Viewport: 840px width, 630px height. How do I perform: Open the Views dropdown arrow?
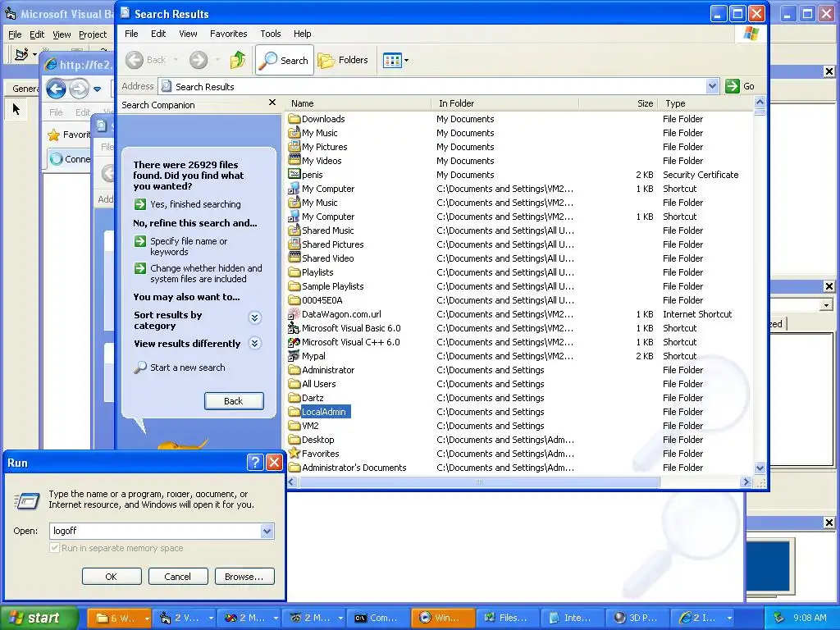point(406,61)
